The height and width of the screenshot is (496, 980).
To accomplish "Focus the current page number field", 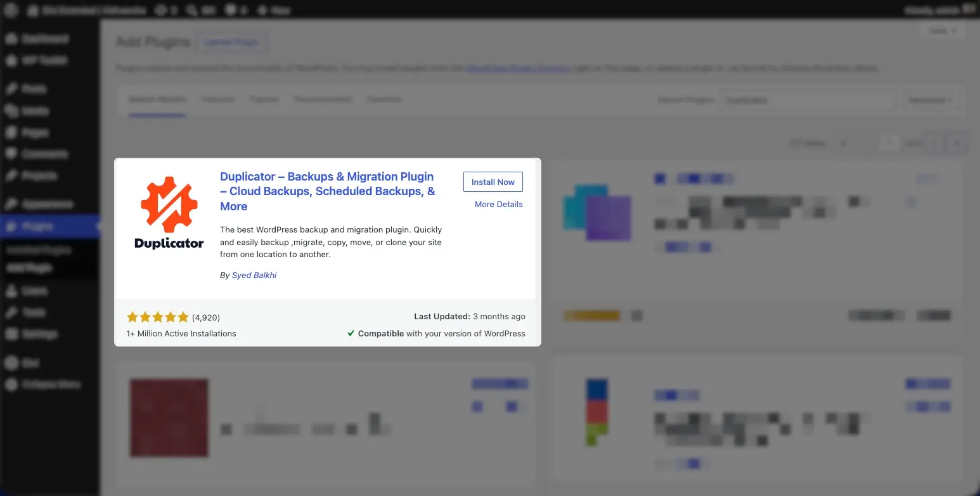I will tap(891, 143).
